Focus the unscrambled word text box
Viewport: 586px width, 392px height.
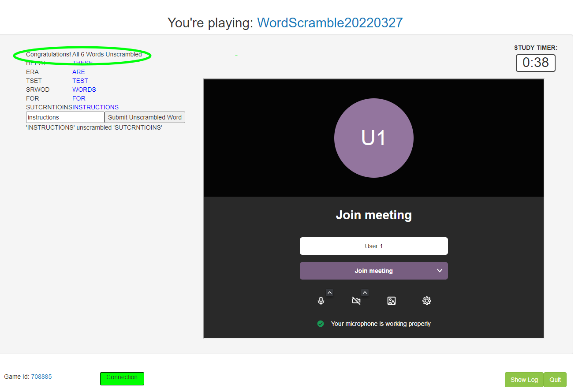click(65, 117)
